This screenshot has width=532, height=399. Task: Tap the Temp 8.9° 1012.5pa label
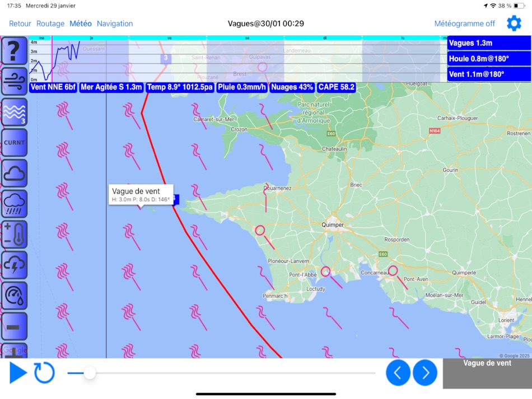click(x=180, y=87)
